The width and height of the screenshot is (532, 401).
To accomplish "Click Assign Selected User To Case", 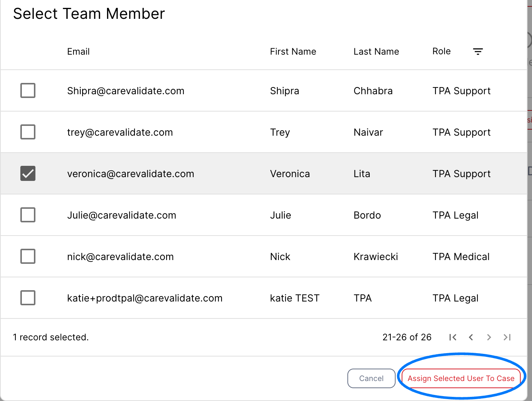I will click(x=461, y=378).
